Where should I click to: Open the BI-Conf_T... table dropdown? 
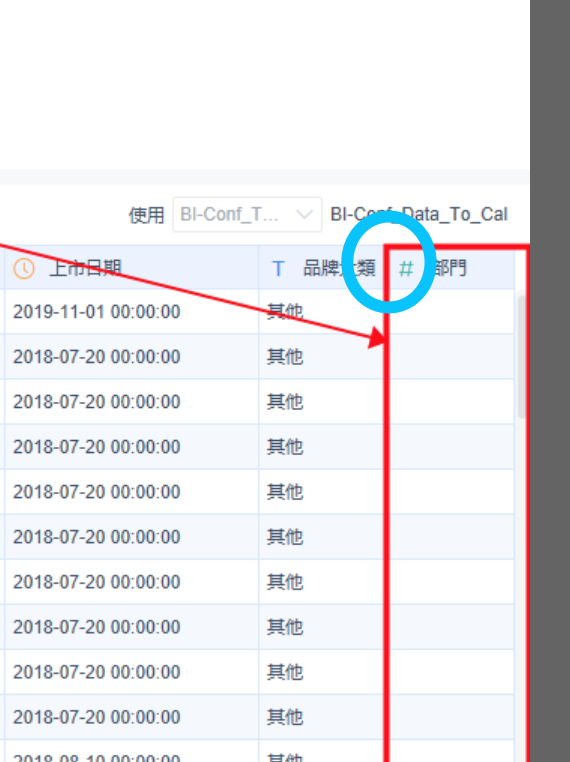[247, 214]
